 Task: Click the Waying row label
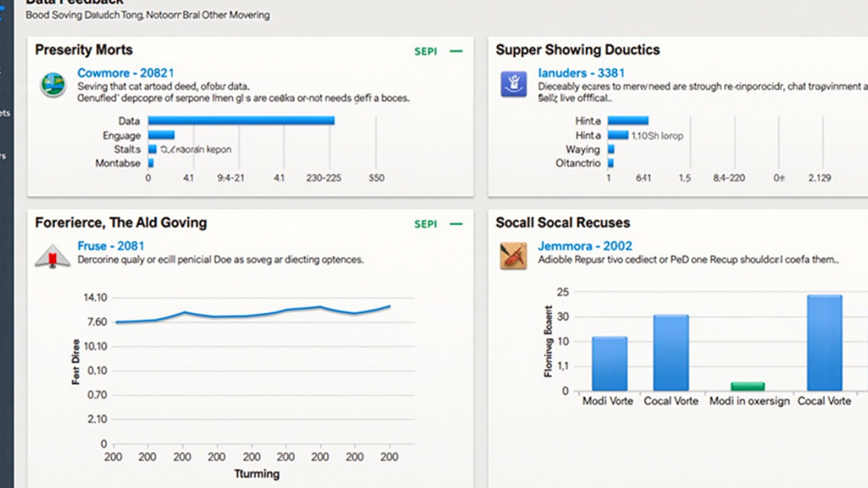pos(583,150)
